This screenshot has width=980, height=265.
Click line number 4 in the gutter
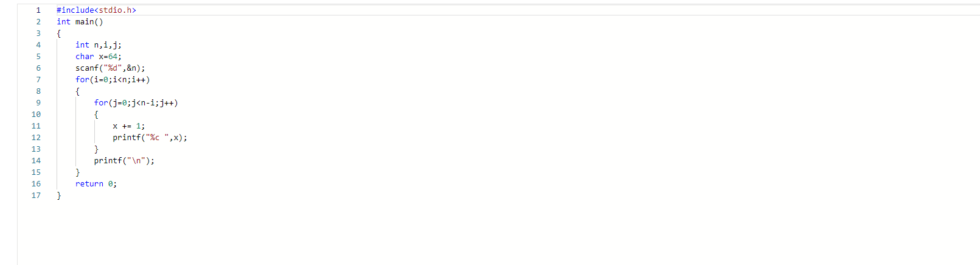pos(38,45)
